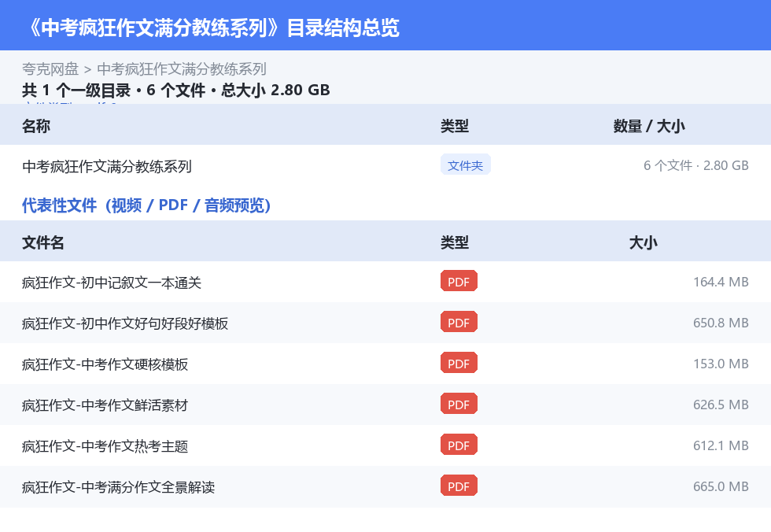
Task: Select the folder row 中考疯狂作文满分教练系列
Action: pyautogui.click(x=385, y=166)
